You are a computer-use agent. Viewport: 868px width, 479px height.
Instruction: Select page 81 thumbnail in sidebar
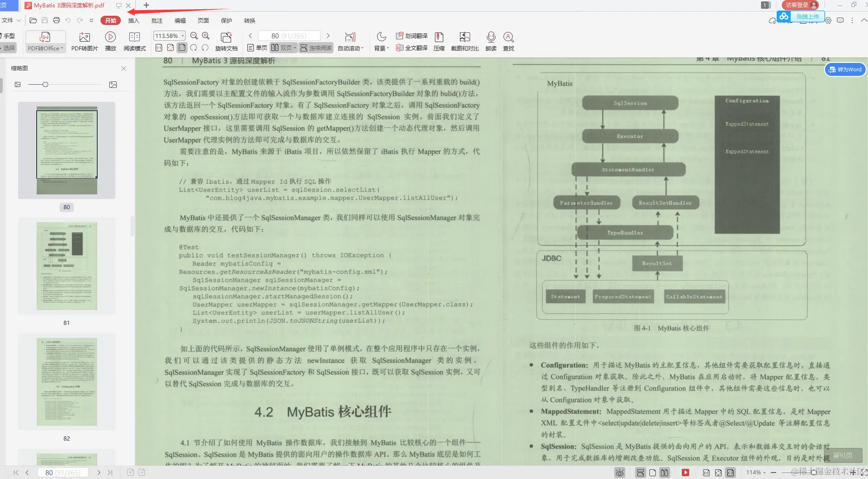click(x=66, y=266)
